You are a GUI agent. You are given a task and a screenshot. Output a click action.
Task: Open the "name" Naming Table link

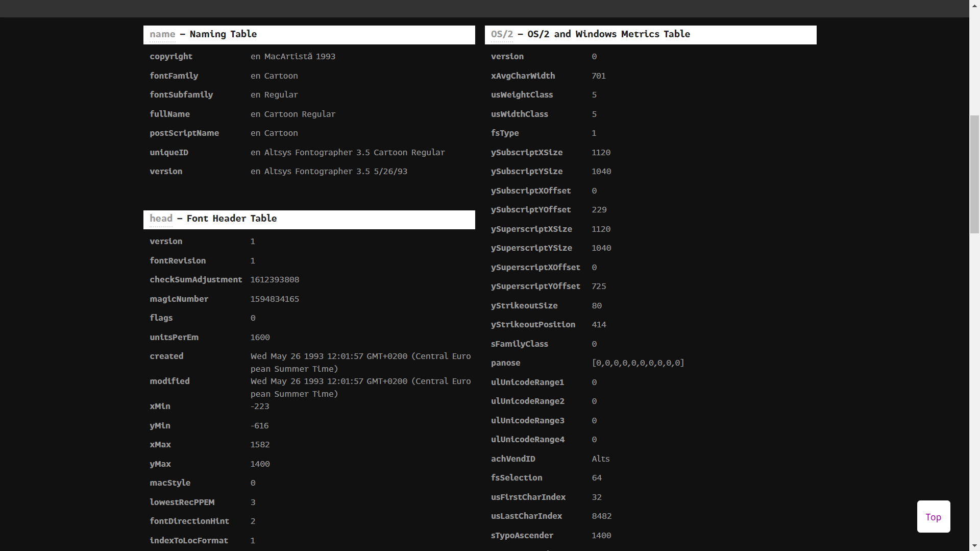(162, 34)
